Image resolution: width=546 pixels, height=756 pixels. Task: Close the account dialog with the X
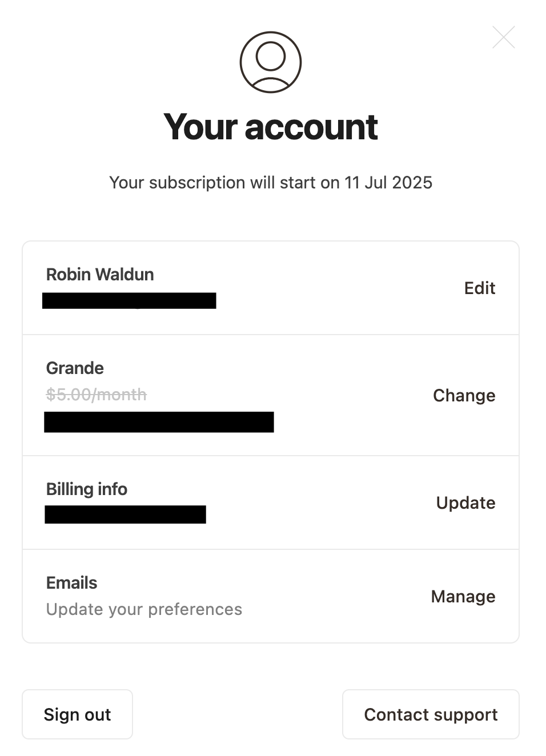pos(504,37)
